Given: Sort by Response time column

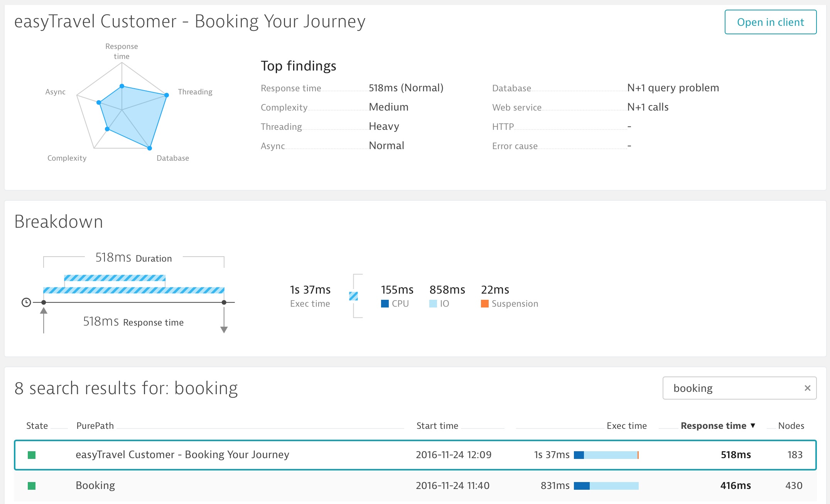Looking at the screenshot, I should point(718,426).
